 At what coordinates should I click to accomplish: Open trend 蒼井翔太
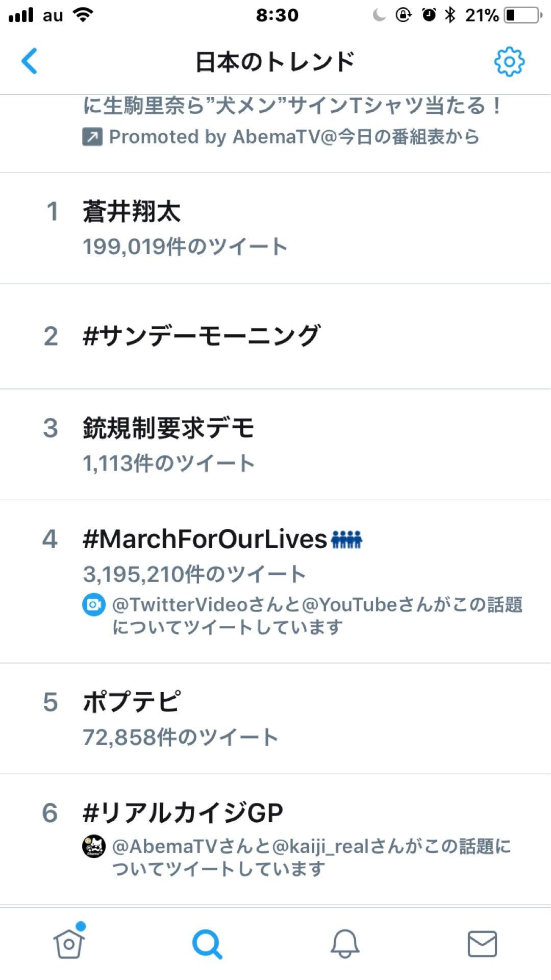click(x=132, y=212)
